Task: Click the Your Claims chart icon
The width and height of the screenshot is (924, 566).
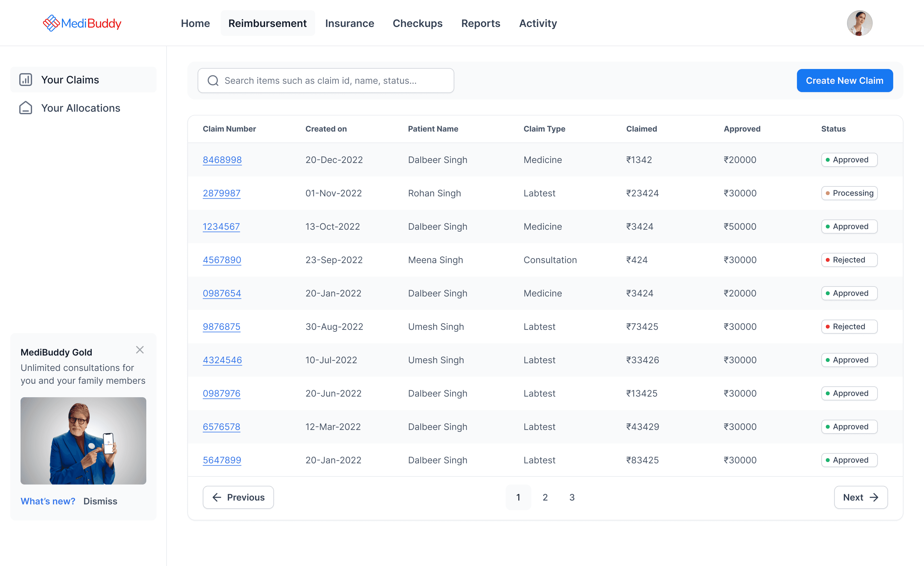Action: pos(25,80)
